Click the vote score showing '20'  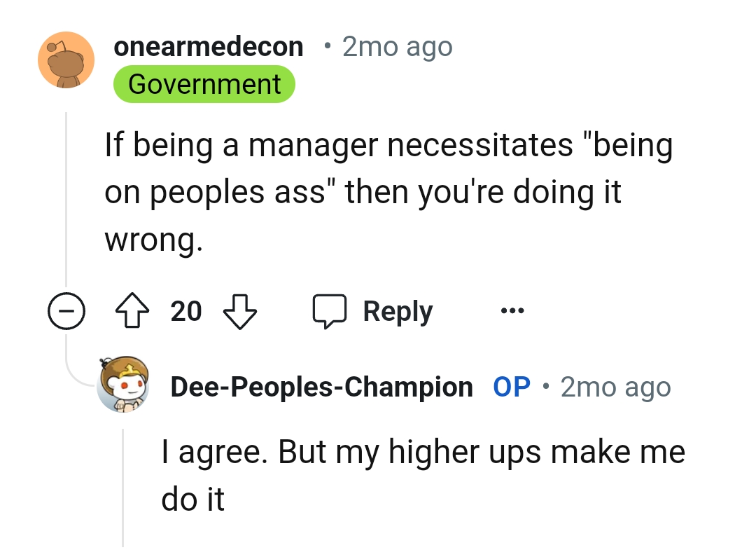click(185, 310)
